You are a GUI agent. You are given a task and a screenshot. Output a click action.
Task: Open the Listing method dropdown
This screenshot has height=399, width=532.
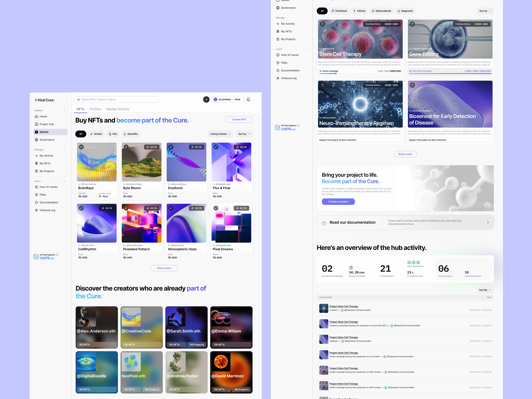click(x=220, y=134)
